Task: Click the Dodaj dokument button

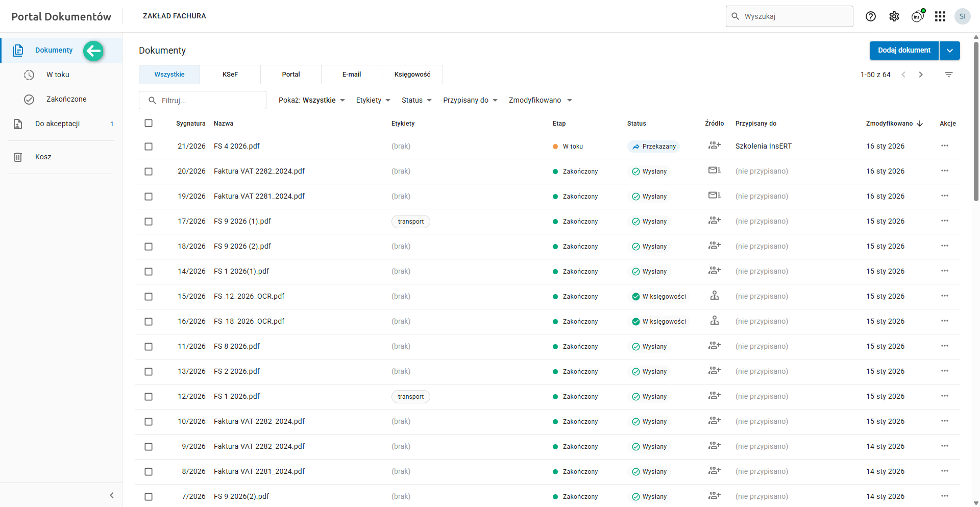Action: tap(904, 51)
